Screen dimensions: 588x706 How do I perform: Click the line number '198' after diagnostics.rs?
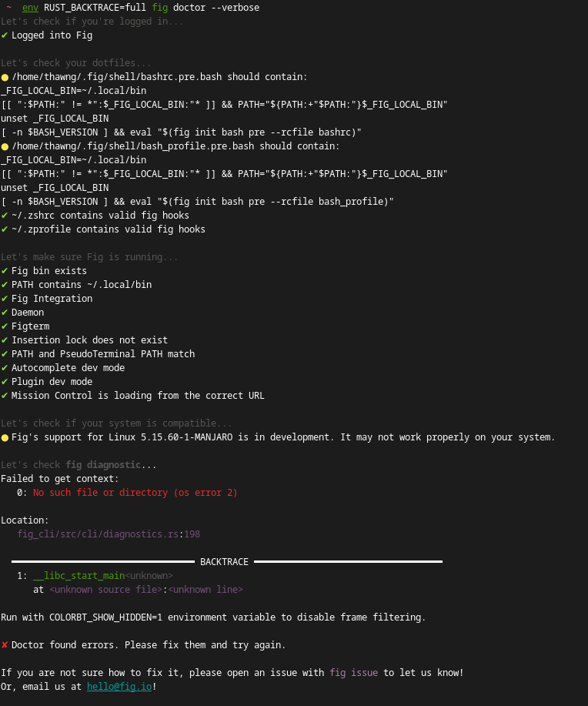coord(192,534)
